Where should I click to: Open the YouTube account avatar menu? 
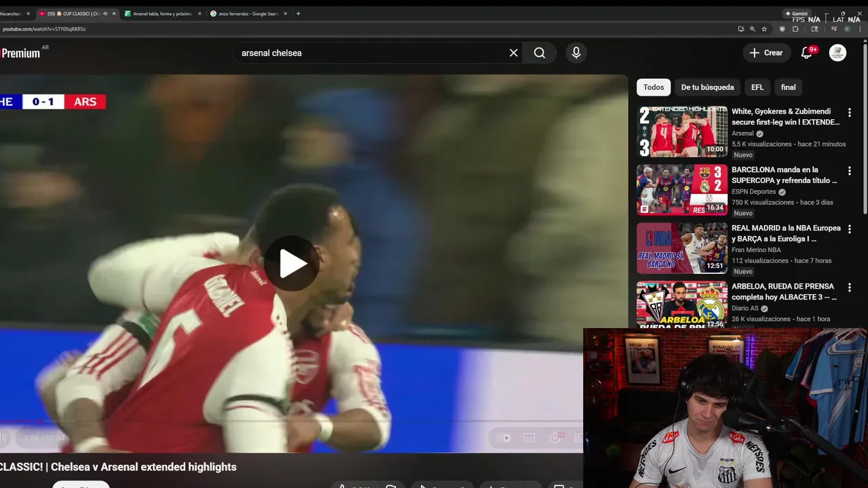coord(837,53)
